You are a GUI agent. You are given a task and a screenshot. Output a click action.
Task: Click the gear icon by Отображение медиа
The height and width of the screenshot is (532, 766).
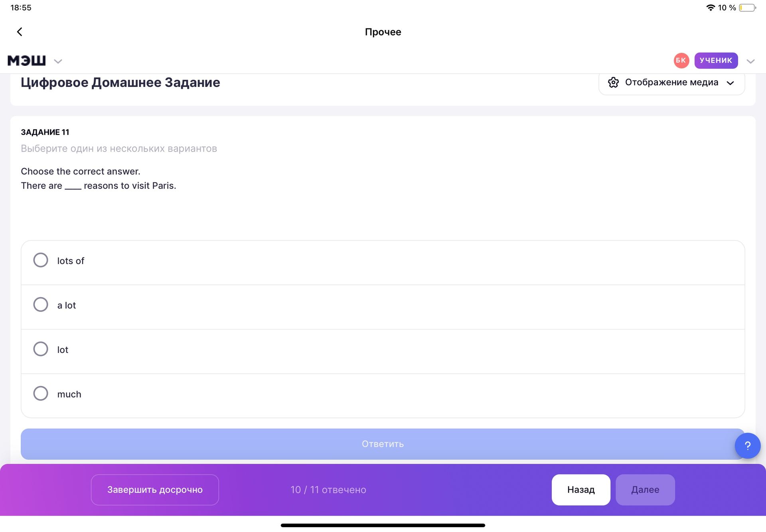[x=613, y=83]
